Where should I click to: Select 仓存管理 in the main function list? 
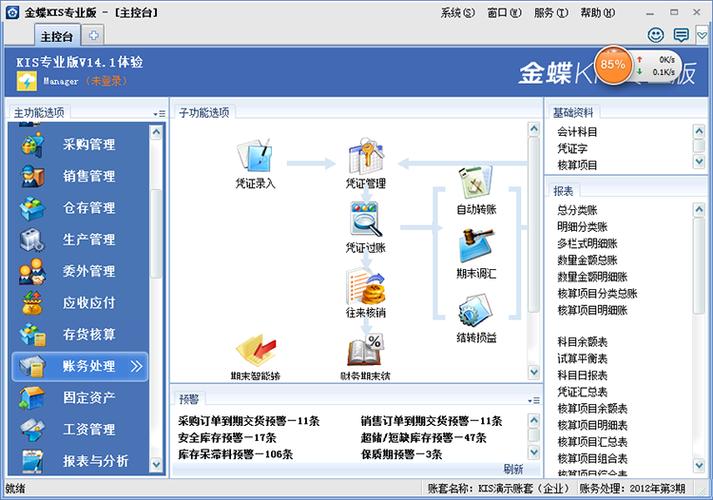(x=80, y=208)
